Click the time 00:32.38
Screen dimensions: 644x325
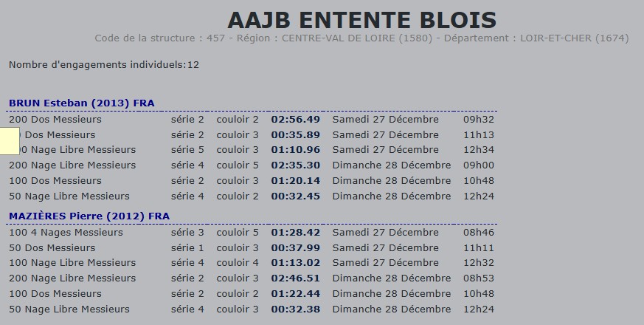295,309
